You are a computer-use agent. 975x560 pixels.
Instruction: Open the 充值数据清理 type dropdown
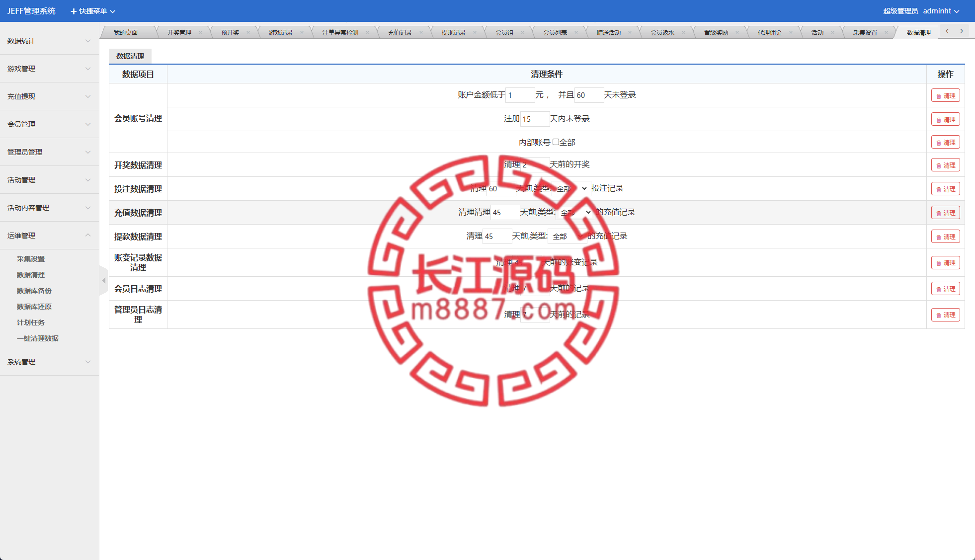point(575,212)
